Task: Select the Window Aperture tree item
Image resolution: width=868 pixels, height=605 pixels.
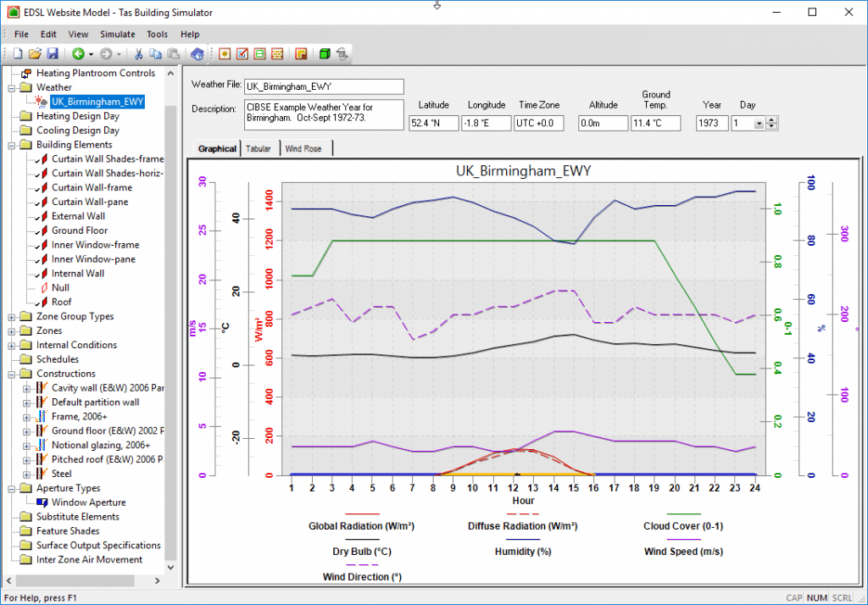Action: click(x=88, y=502)
